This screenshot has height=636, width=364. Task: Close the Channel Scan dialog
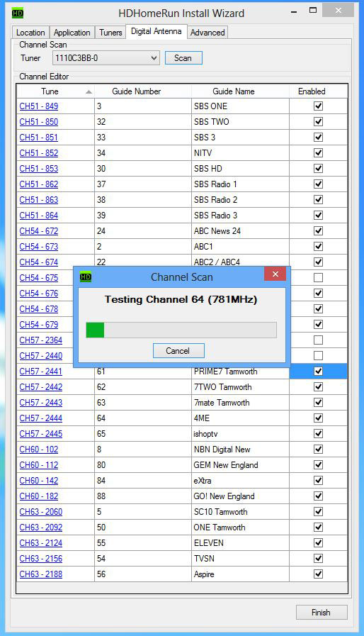pos(275,274)
